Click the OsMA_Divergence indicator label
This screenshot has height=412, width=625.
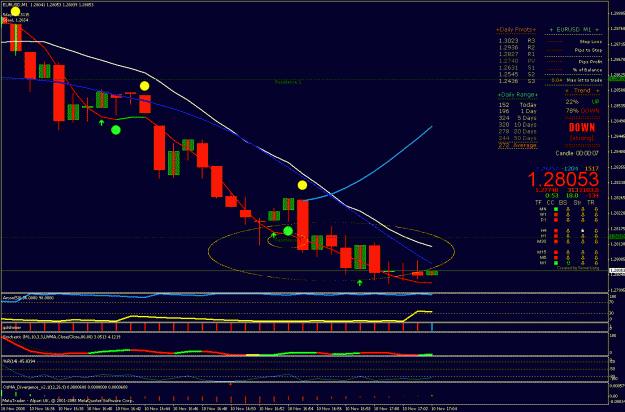tap(65, 387)
